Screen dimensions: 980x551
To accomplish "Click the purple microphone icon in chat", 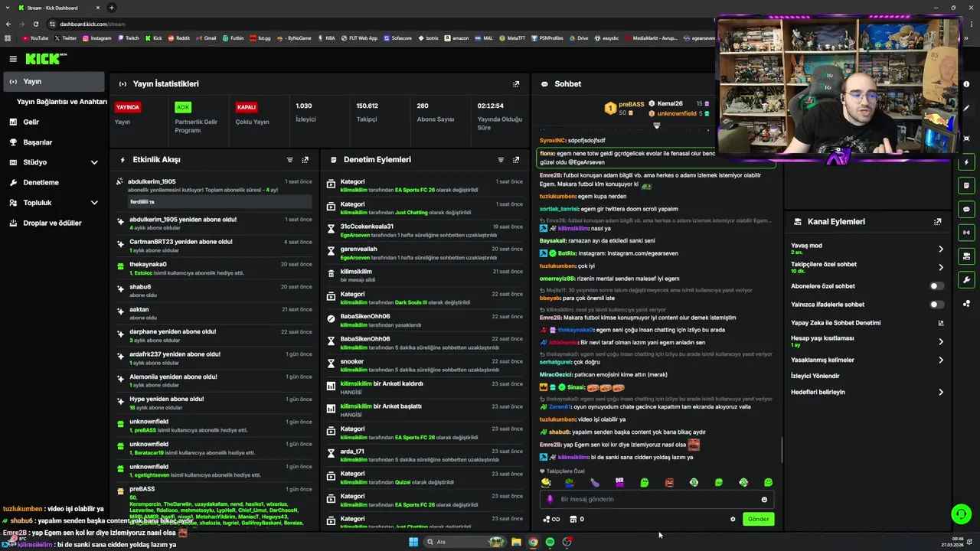I will coord(550,500).
